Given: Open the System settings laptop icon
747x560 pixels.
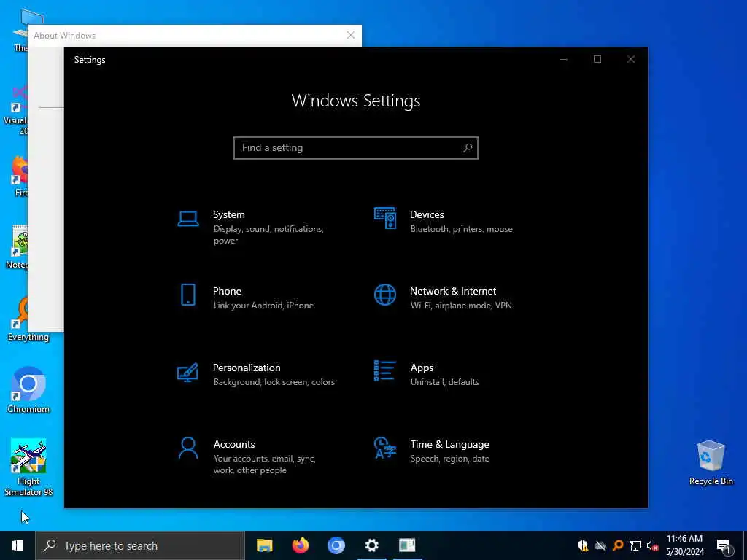Looking at the screenshot, I should point(188,219).
